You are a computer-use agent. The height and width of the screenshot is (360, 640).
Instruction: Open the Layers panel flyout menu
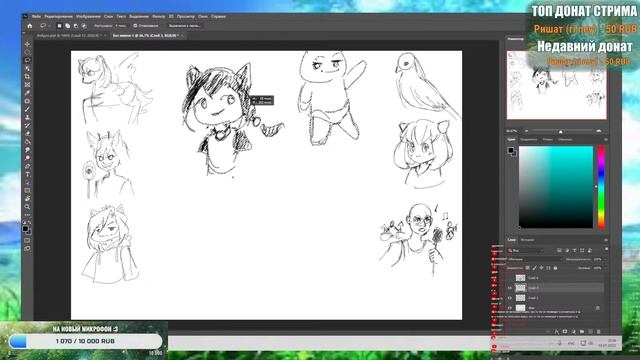606,240
